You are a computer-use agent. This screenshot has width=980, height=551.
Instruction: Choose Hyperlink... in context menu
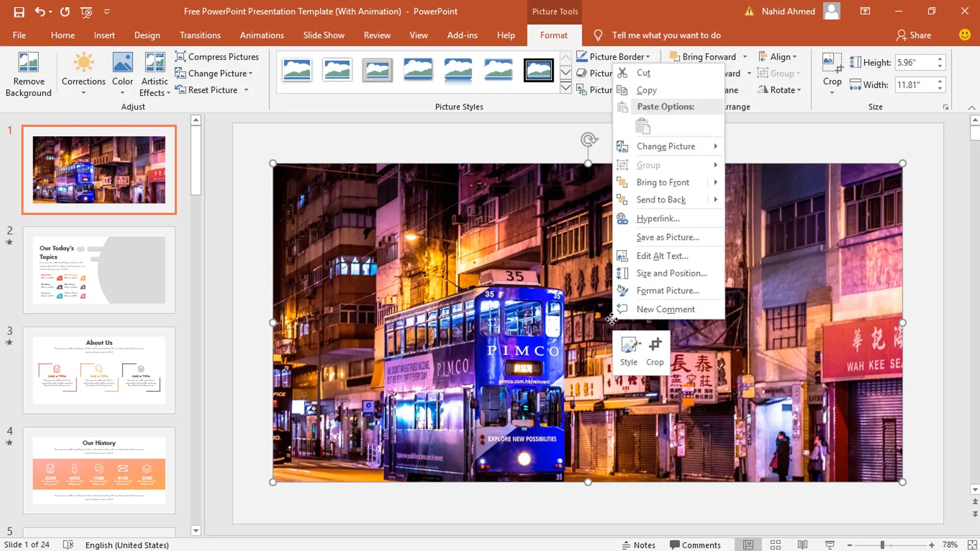tap(669, 219)
